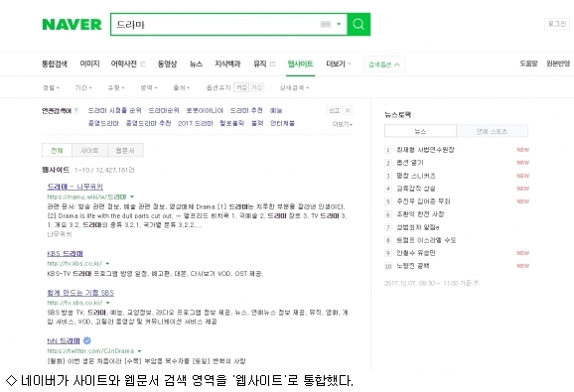Image resolution: width=574 pixels, height=392 pixels.
Task: Open the 출처 filter dropdown
Action: pyautogui.click(x=181, y=87)
